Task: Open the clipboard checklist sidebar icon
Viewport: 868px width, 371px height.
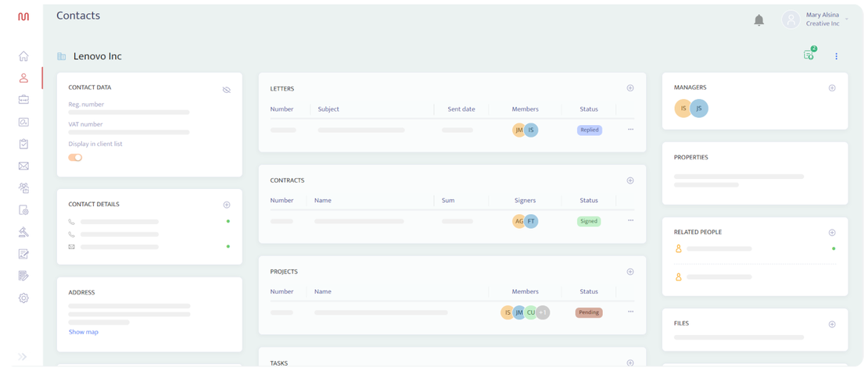Action: 23,144
